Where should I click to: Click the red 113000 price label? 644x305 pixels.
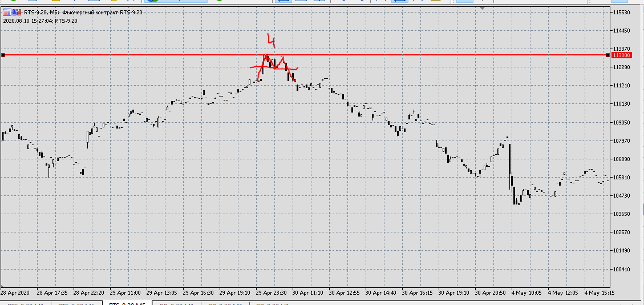point(621,55)
